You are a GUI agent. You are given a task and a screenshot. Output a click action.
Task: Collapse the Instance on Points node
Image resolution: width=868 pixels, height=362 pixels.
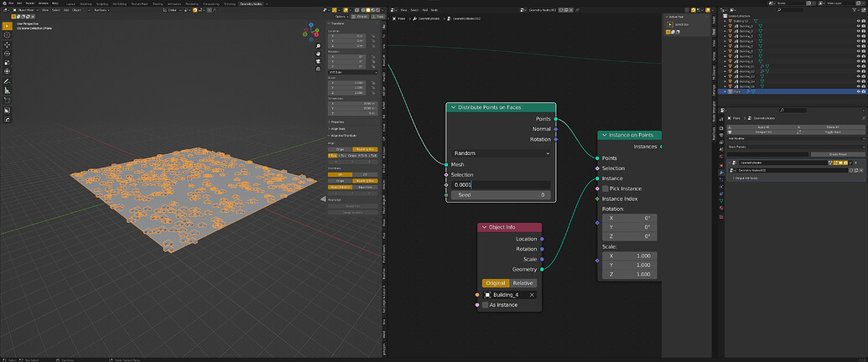coord(604,135)
